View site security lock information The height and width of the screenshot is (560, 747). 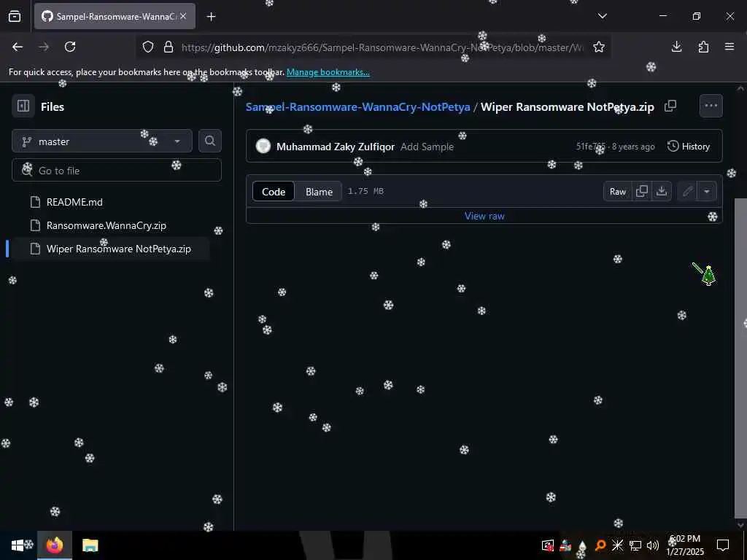click(x=169, y=47)
